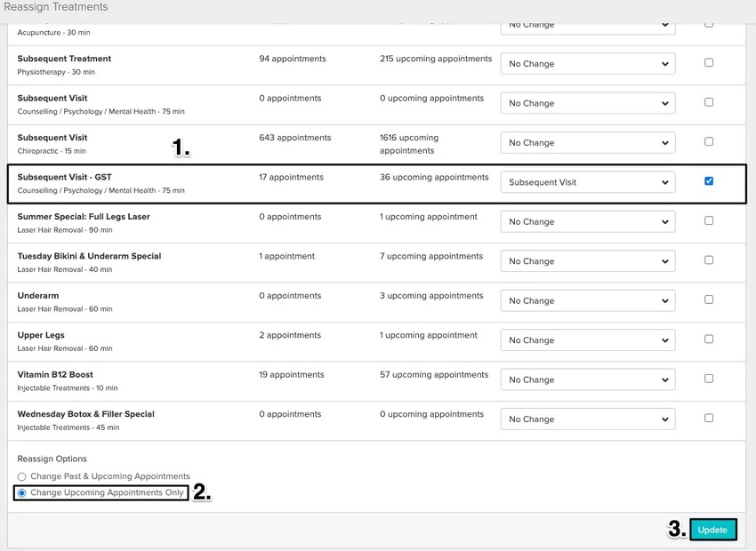Click the 'Wednesday Botox & Filler Special' name
756x551 pixels.
point(85,414)
